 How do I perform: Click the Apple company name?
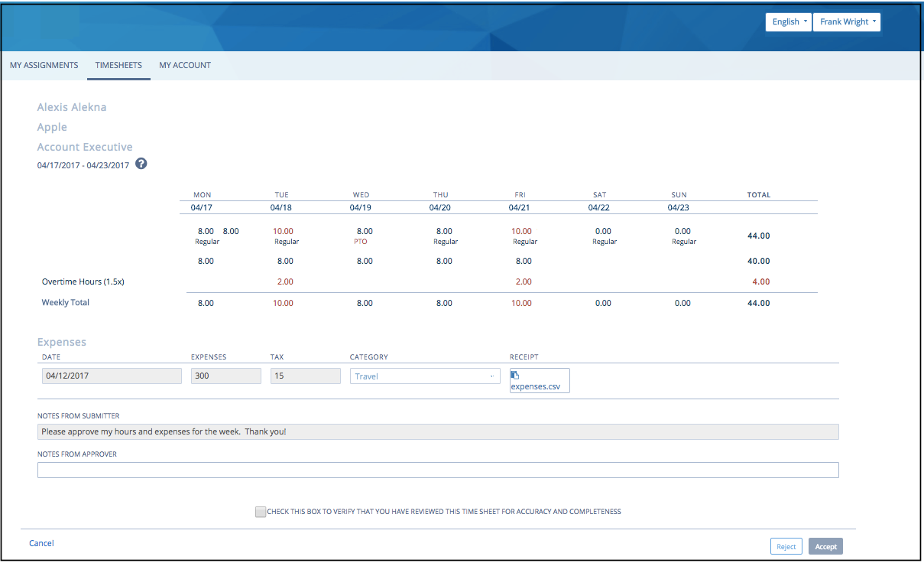point(52,127)
